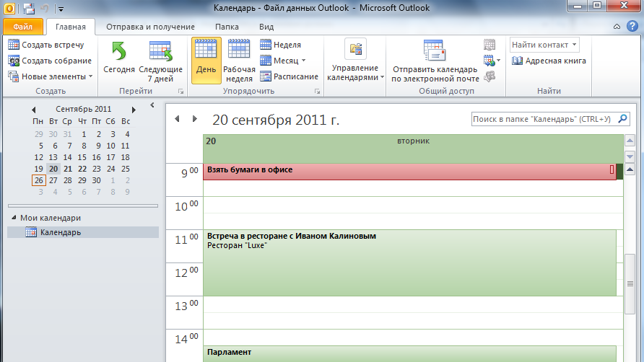Click the calendar search field
Viewport: 644px width, 362px height.
pos(543,119)
